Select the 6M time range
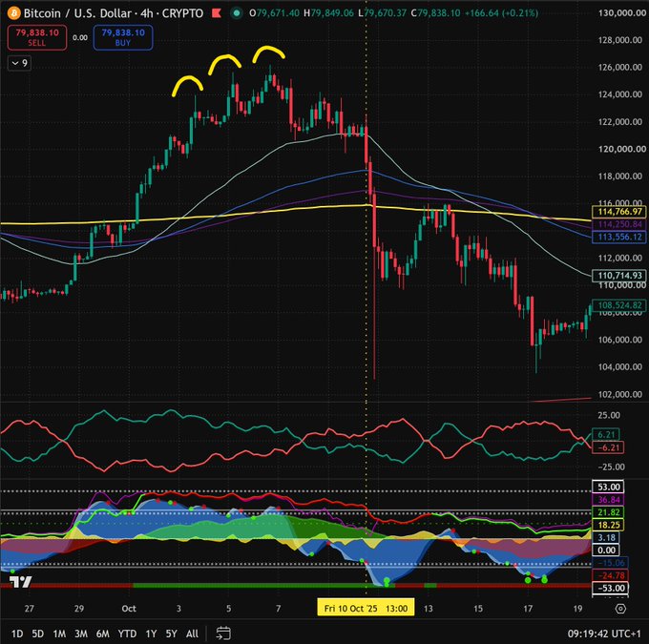 103,634
